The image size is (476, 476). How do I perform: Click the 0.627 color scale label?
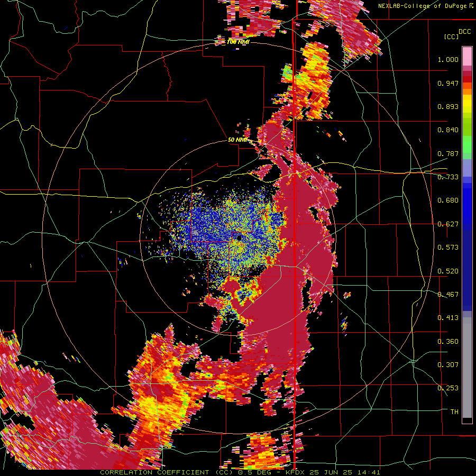coord(448,224)
